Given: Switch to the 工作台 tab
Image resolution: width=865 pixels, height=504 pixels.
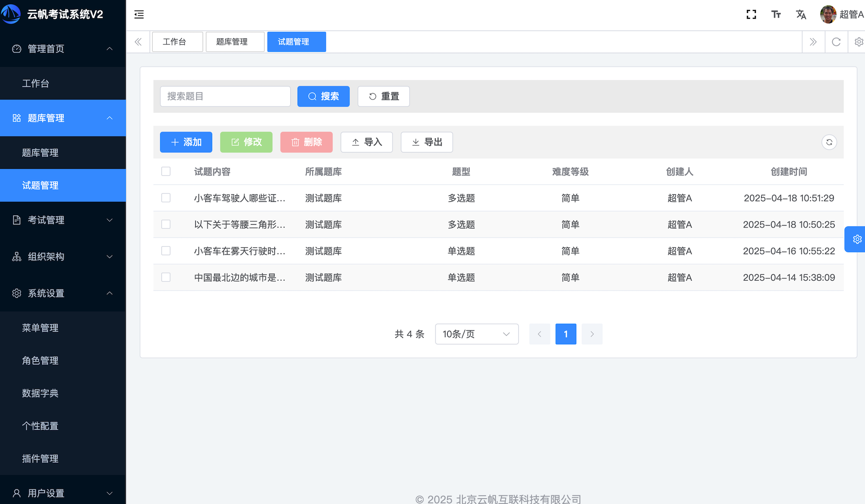Looking at the screenshot, I should [x=177, y=42].
